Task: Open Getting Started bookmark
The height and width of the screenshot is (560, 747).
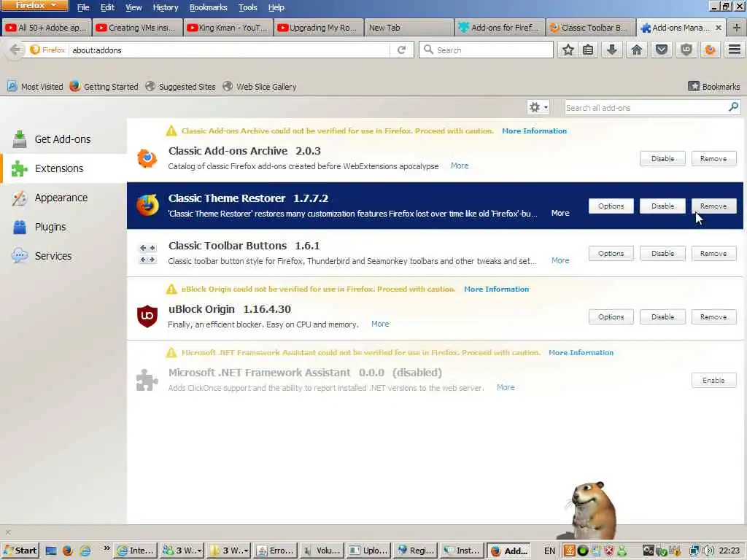Action: [104, 86]
